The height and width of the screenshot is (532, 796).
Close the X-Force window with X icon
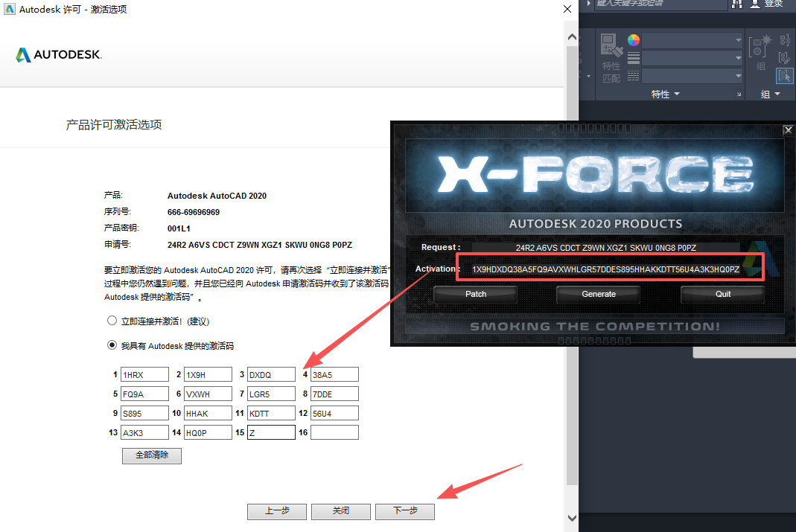coord(789,130)
